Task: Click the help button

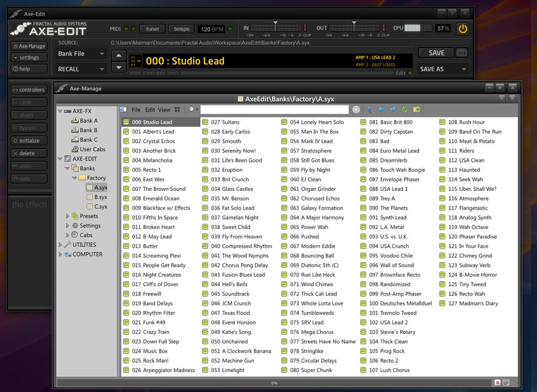Action: [29, 69]
